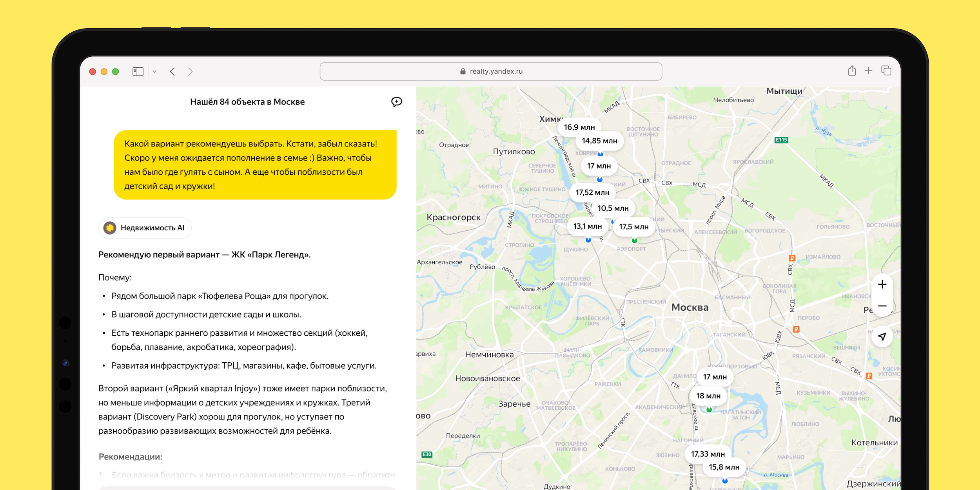This screenshot has width=980, height=490.
Task: Zoom out of the map
Action: pos(882,306)
